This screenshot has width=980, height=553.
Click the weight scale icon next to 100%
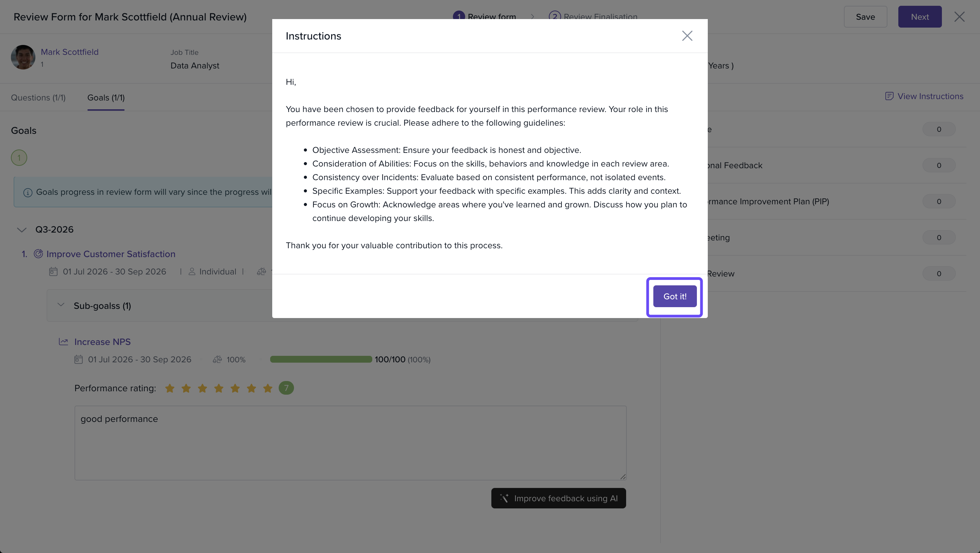click(217, 360)
